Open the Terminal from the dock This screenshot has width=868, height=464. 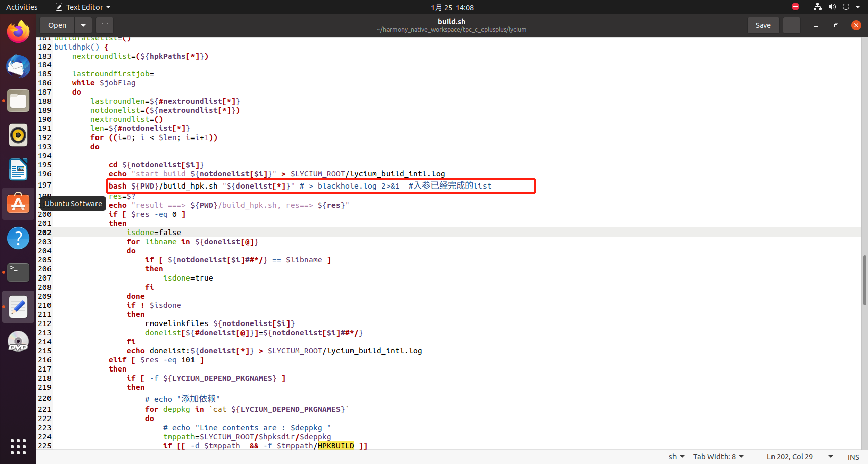(x=18, y=272)
